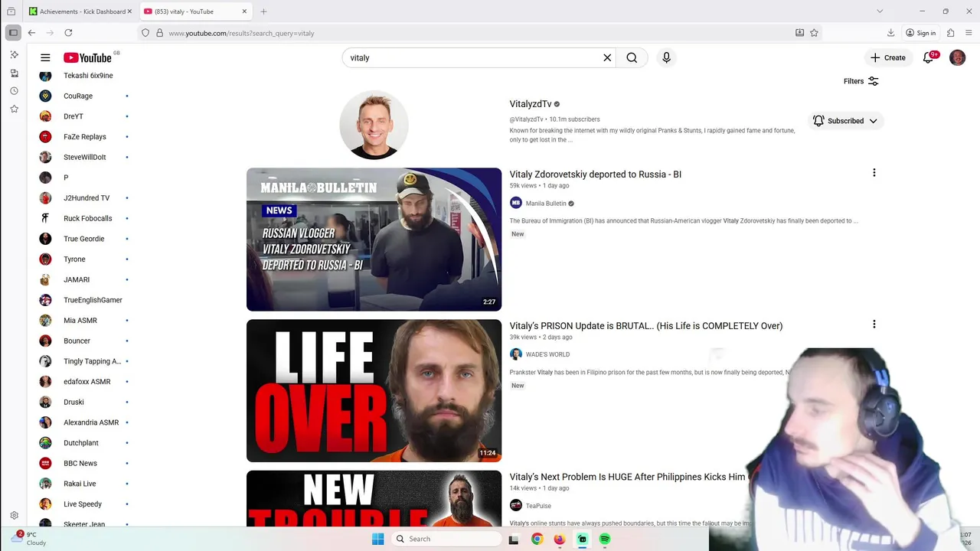Viewport: 980px width, 551px height.
Task: Open sidebar settings gear icon
Action: (14, 516)
